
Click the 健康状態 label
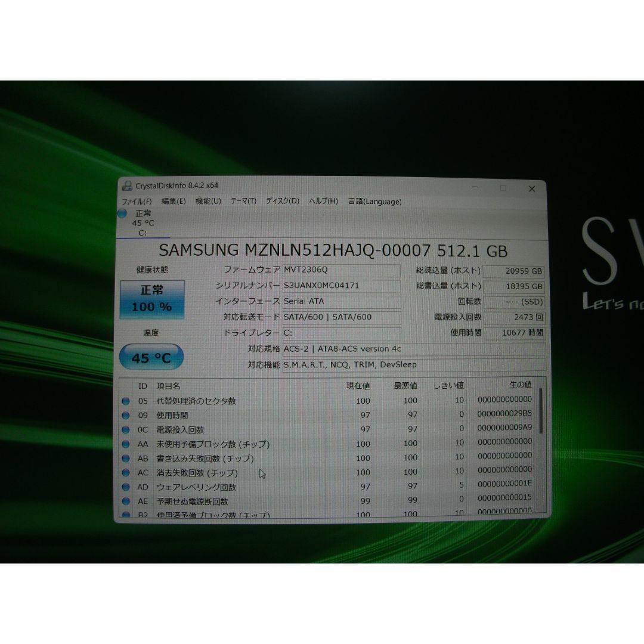152,270
